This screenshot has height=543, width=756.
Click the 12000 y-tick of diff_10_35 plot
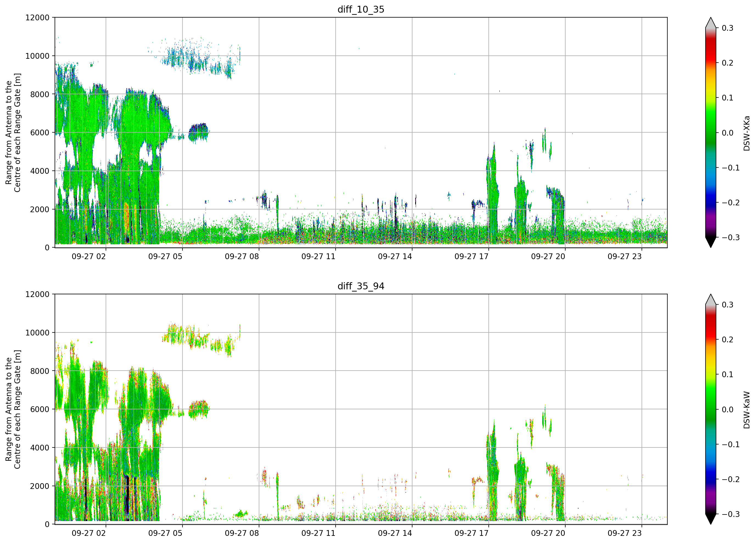[x=37, y=18]
